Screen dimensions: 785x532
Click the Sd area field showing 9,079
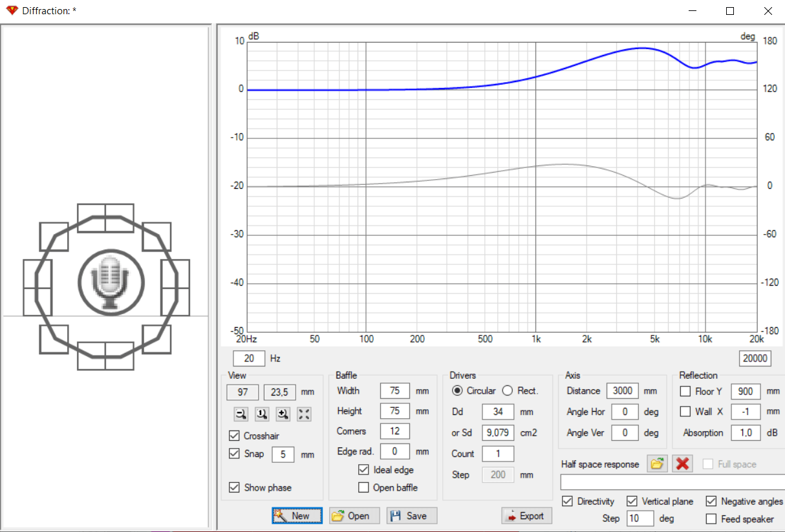click(x=498, y=432)
